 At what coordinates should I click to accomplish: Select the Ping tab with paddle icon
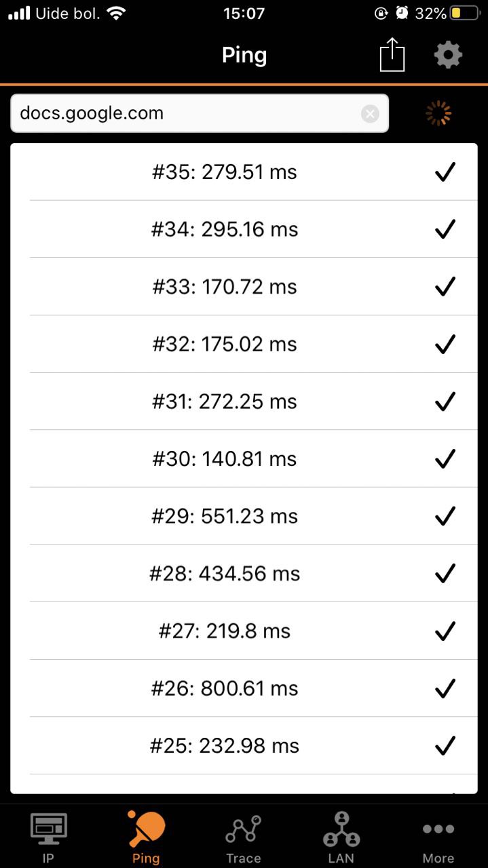tap(146, 837)
